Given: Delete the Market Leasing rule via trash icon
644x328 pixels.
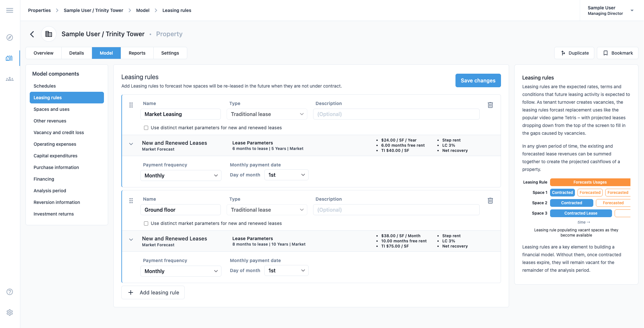Looking at the screenshot, I should pyautogui.click(x=490, y=105).
